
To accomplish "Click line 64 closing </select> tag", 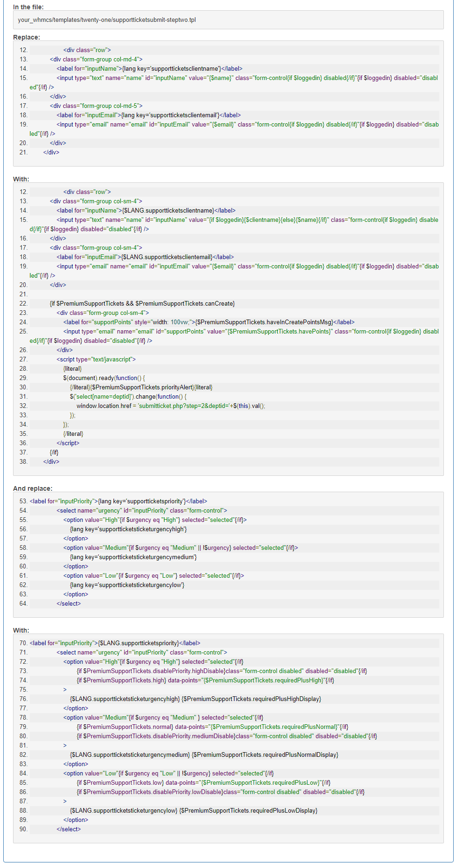I will (69, 603).
